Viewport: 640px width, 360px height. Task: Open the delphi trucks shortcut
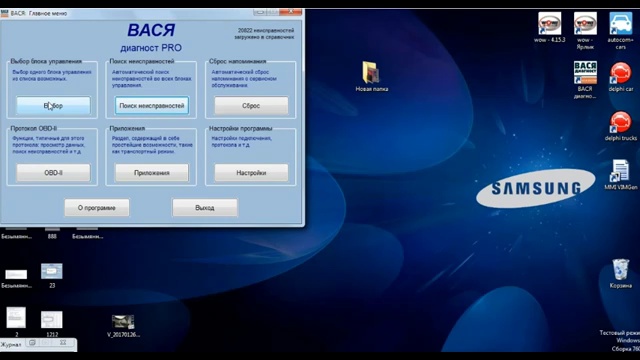(x=620, y=126)
